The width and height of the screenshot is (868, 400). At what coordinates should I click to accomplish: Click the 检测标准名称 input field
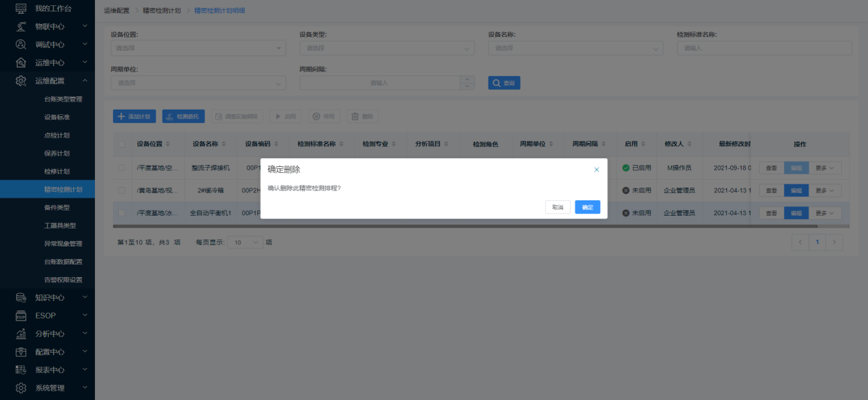click(764, 48)
